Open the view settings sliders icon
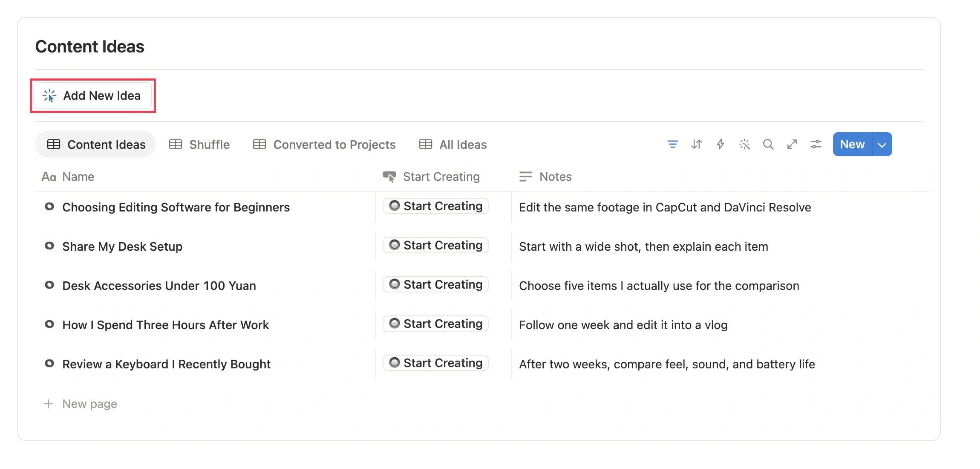Image resolution: width=980 pixels, height=469 pixels. pyautogui.click(x=816, y=145)
